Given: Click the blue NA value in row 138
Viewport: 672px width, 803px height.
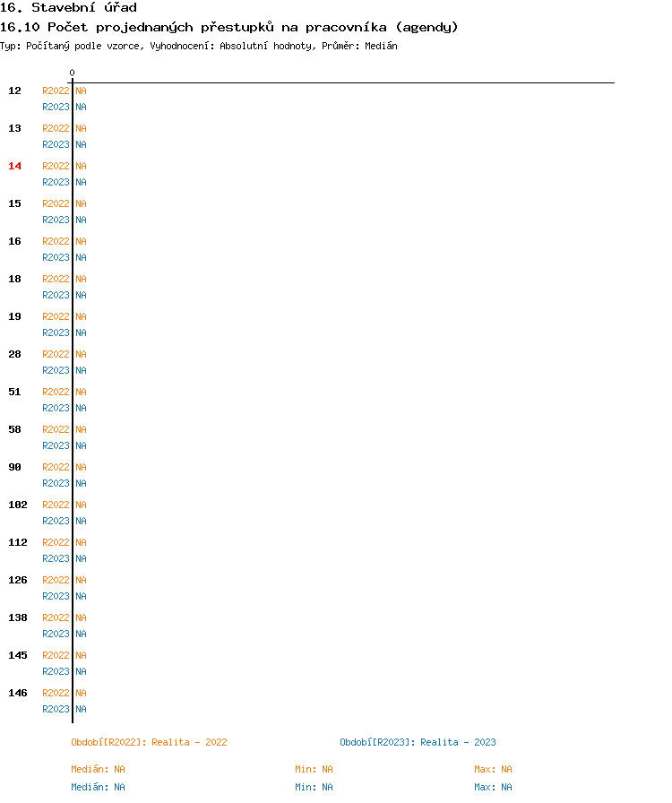Looking at the screenshot, I should [x=81, y=634].
